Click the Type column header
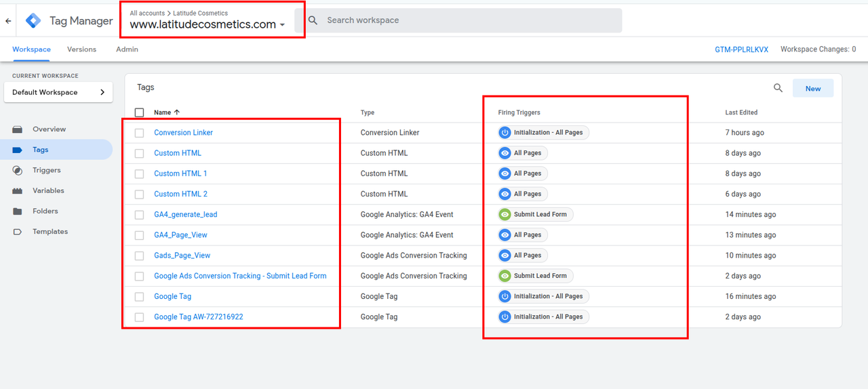868x389 pixels. coord(368,112)
